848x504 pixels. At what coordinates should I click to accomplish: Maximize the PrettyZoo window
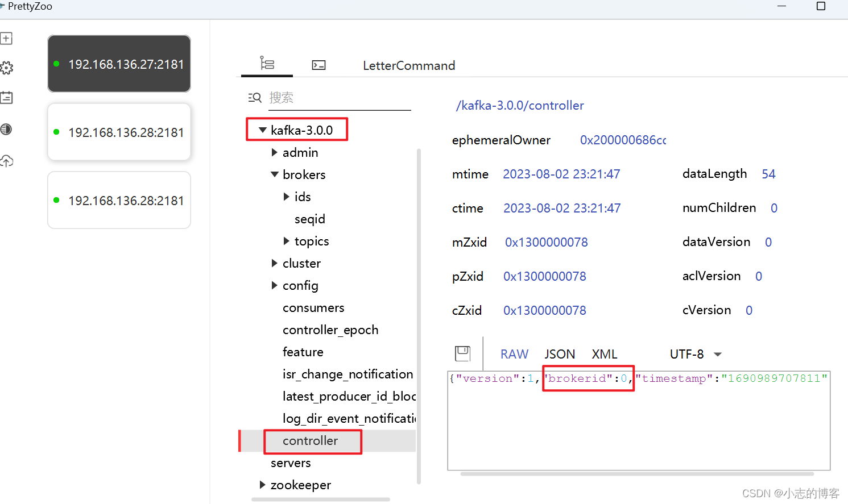[x=821, y=6]
